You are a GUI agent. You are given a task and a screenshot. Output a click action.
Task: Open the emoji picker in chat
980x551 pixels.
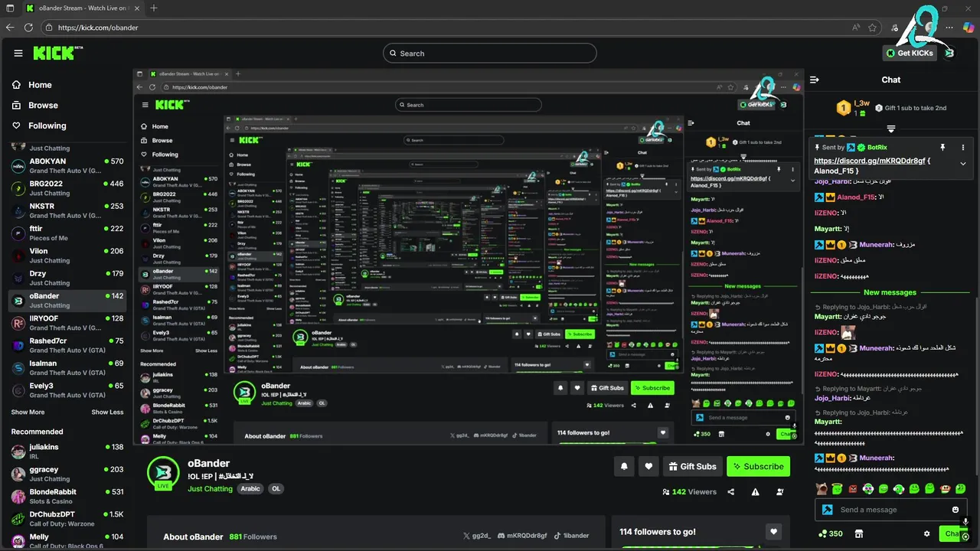pos(955,510)
